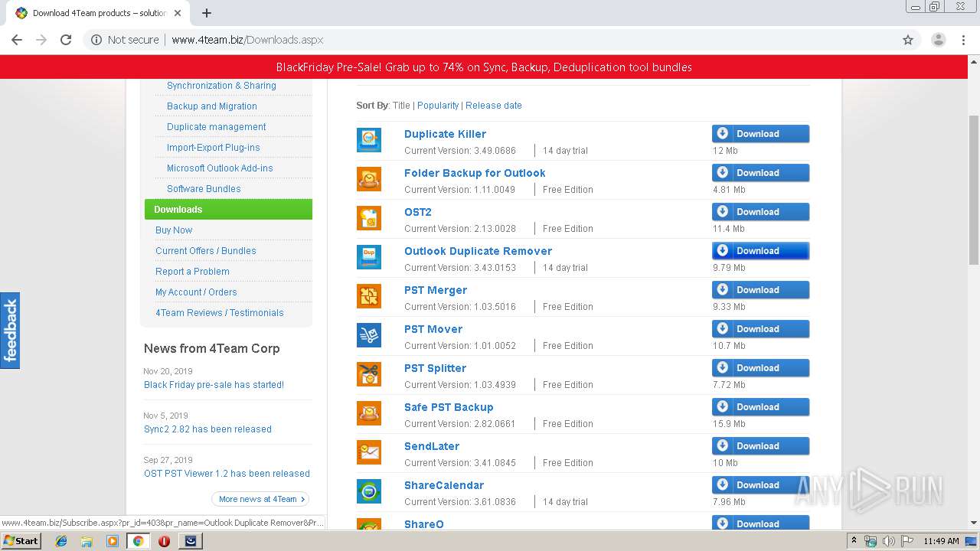
Task: Select the Download 4Team products browser tab
Action: pyautogui.click(x=100, y=13)
